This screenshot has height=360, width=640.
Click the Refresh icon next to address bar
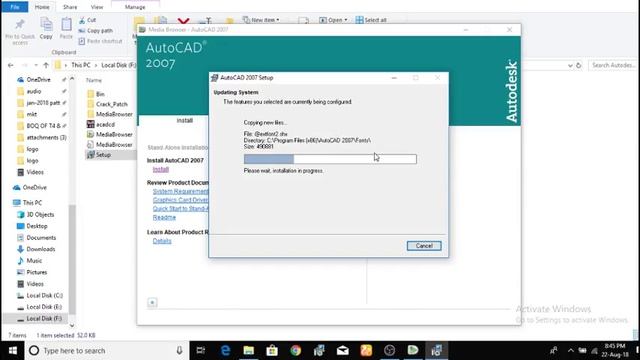pyautogui.click(x=578, y=65)
